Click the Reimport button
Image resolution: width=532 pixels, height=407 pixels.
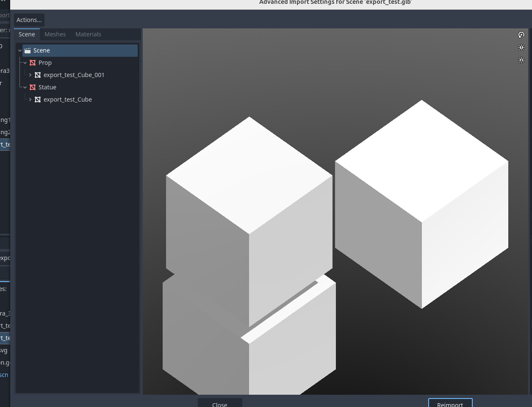(450, 404)
